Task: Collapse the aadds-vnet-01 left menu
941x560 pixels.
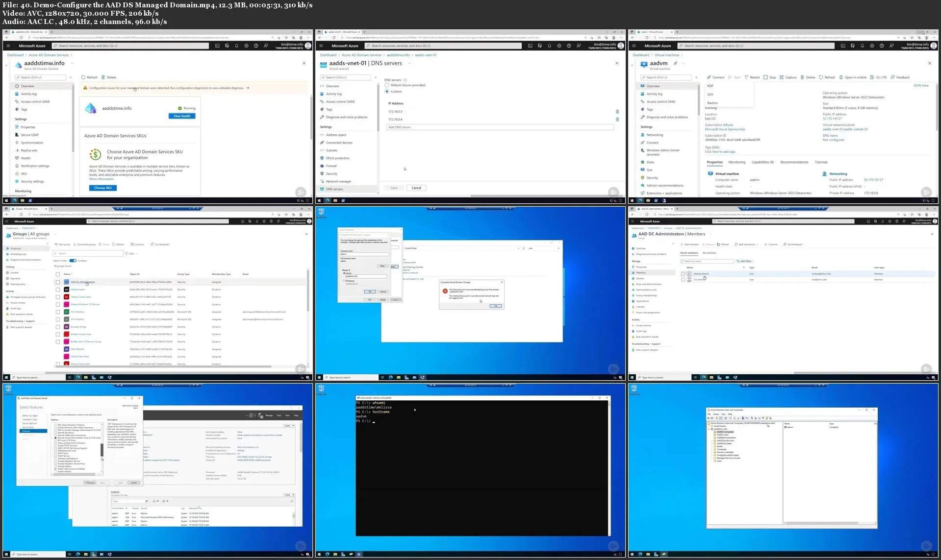Action: tap(376, 77)
